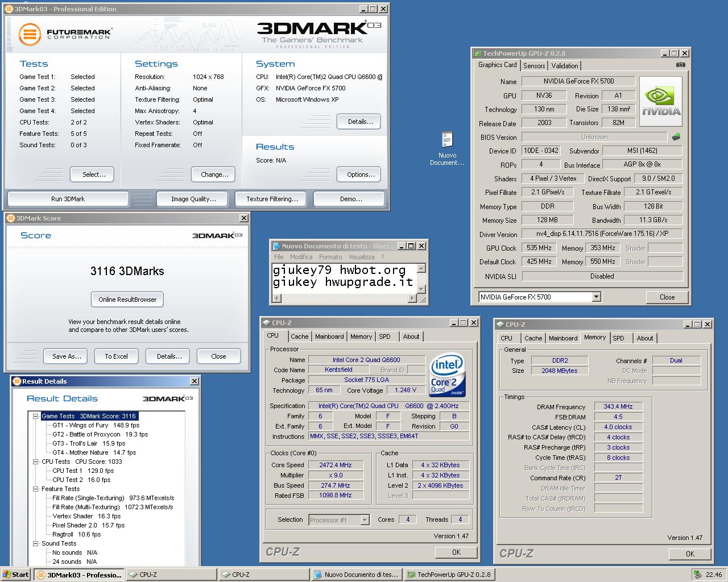Open About tab in right CPU-Z window
Image resolution: width=728 pixels, height=582 pixels.
coord(645,338)
